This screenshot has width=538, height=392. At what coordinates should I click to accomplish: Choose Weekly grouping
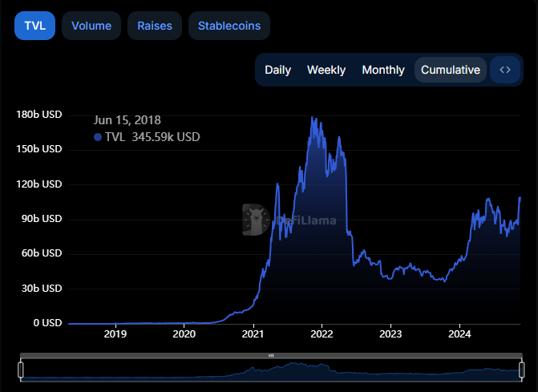(326, 70)
